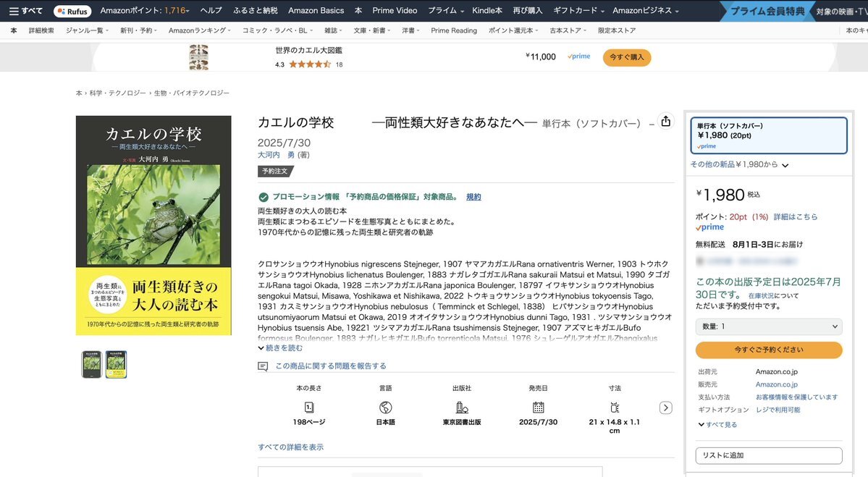868x477 pixels.
Task: Open 再び購入 page
Action: coord(528,11)
